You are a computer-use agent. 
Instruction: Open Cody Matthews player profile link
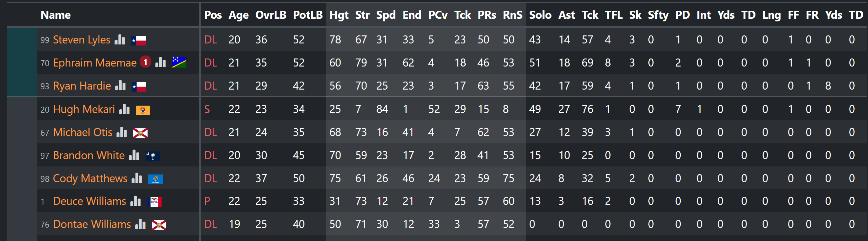coord(90,178)
